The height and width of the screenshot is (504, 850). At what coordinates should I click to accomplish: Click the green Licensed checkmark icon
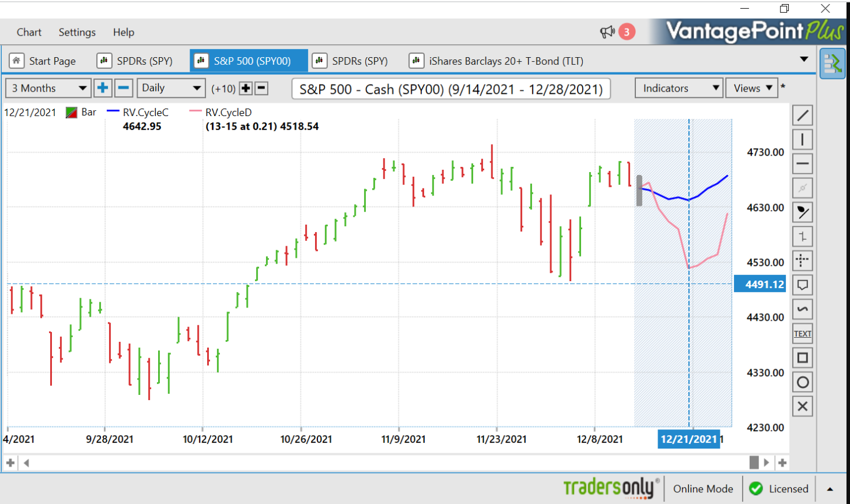[x=756, y=488]
